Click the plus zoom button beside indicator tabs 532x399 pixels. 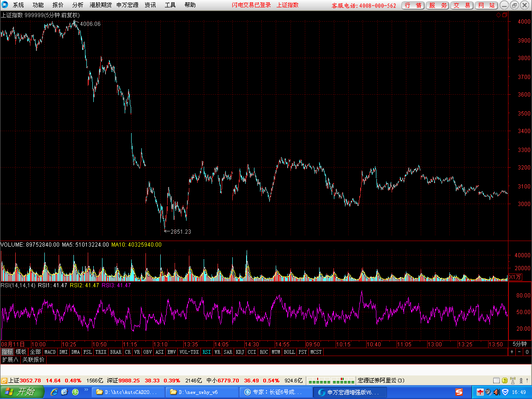pyautogui.click(x=512, y=352)
